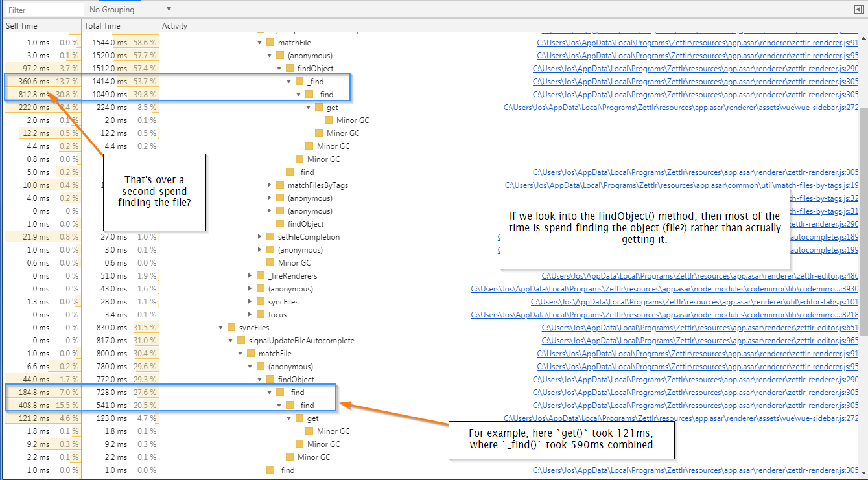Select the _fireRenderers activity name

(292, 275)
